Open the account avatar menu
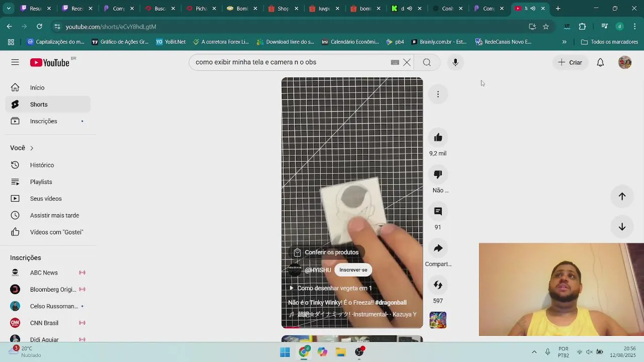Screen dimensions: 644x362 click(625, 62)
